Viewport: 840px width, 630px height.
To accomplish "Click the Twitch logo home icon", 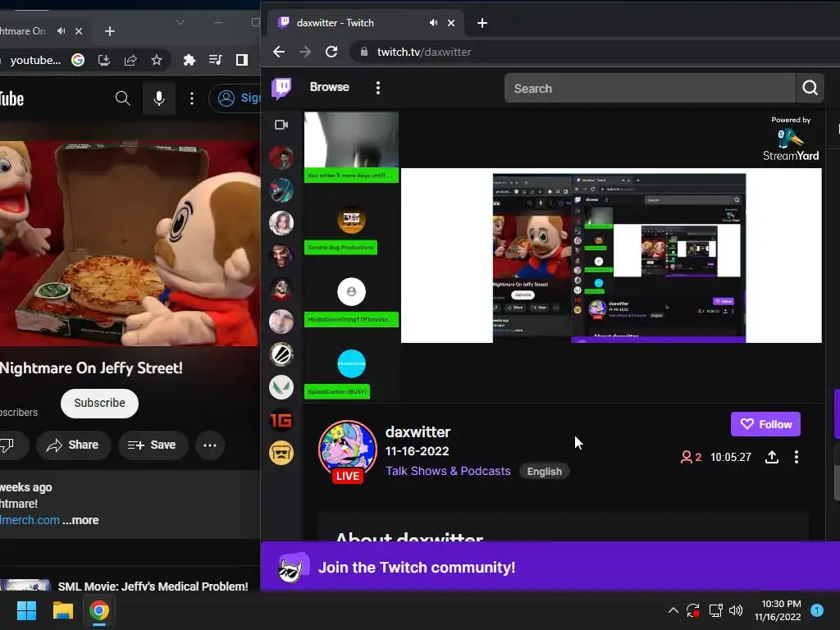I will [x=281, y=88].
